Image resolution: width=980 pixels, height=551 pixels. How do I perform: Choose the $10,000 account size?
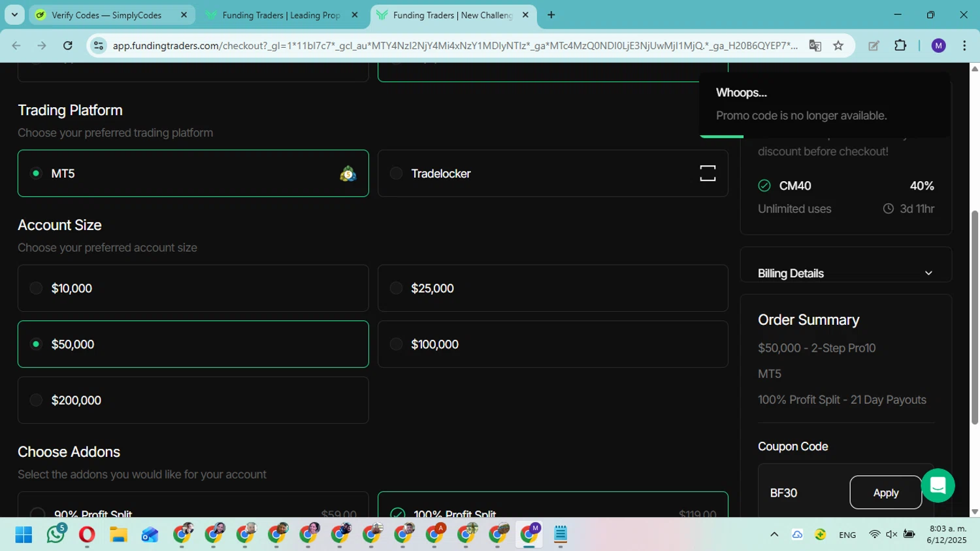[193, 288]
